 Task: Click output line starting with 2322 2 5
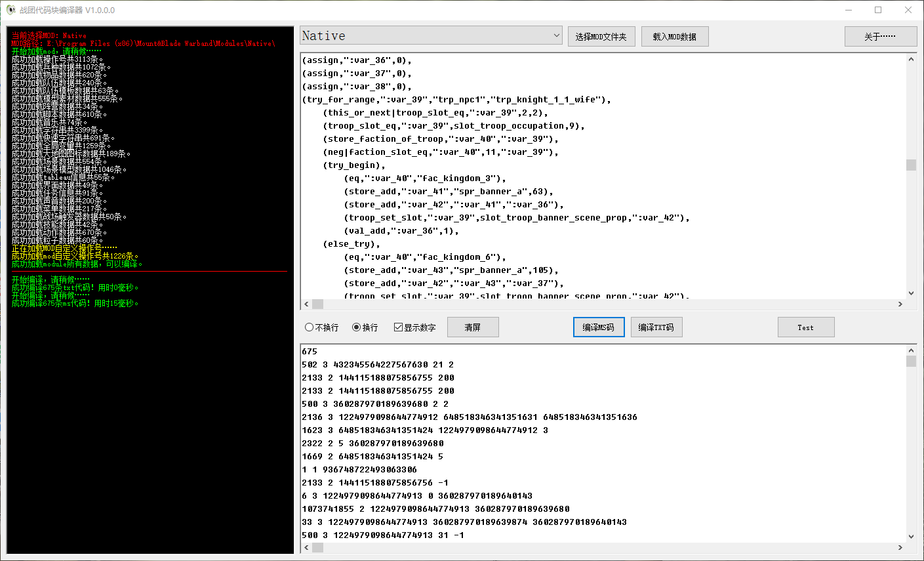(372, 444)
